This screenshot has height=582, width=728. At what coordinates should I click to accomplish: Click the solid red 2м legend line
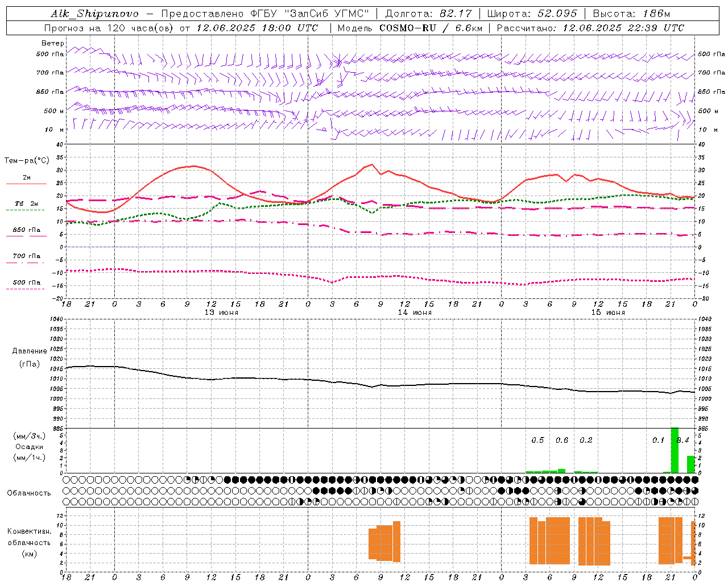click(x=26, y=184)
